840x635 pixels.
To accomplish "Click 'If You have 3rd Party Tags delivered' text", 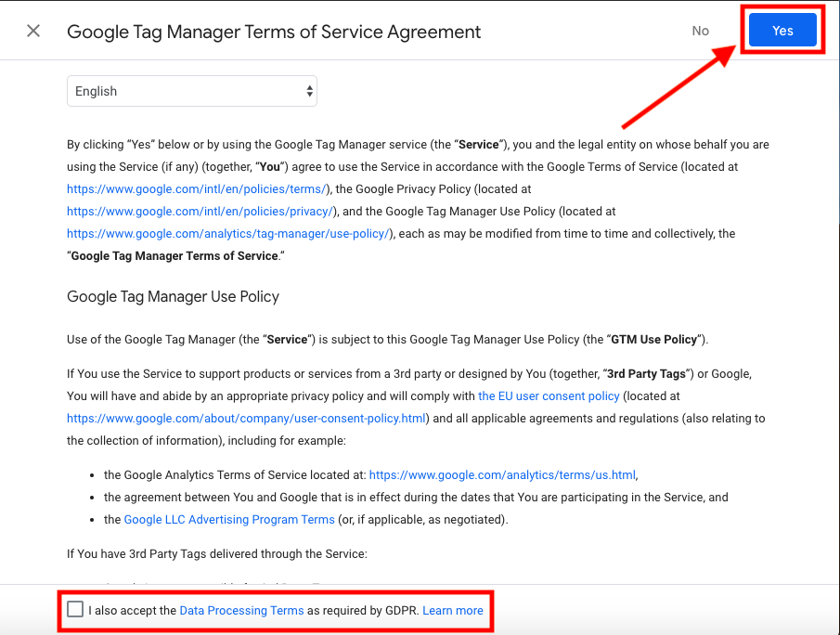I will [217, 554].
